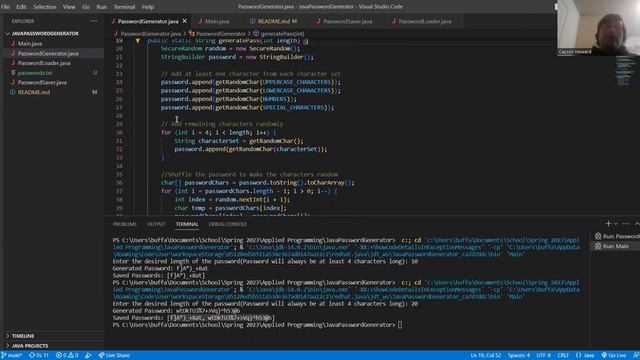Open the Terminal menu
Screen dimensions: 640x360
click(x=124, y=7)
